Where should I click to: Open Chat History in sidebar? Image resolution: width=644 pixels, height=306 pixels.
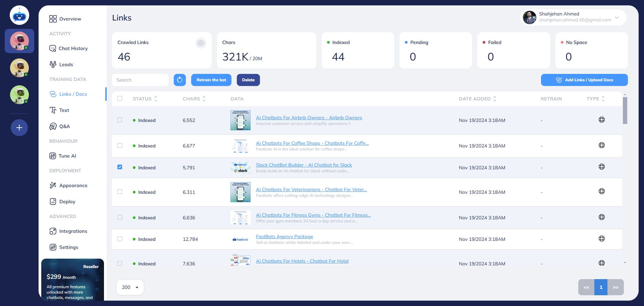tap(73, 48)
